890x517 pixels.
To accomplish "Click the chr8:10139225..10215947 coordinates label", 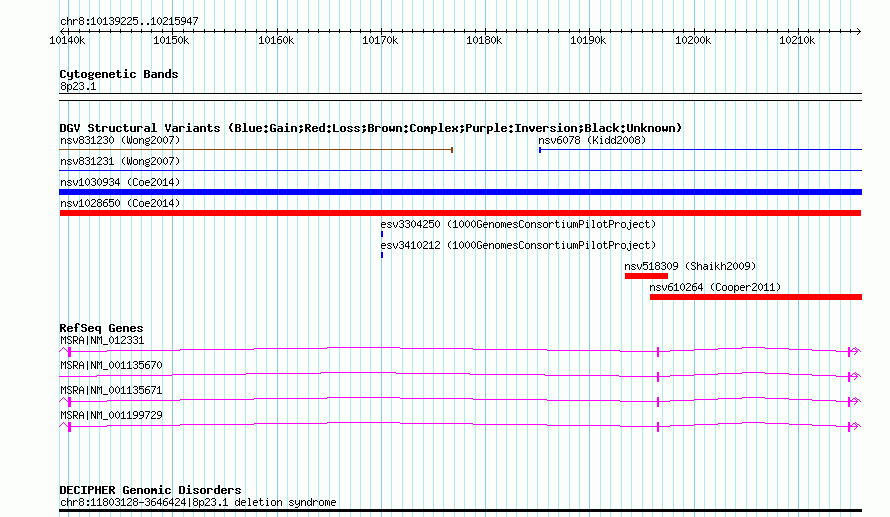I will [x=129, y=22].
